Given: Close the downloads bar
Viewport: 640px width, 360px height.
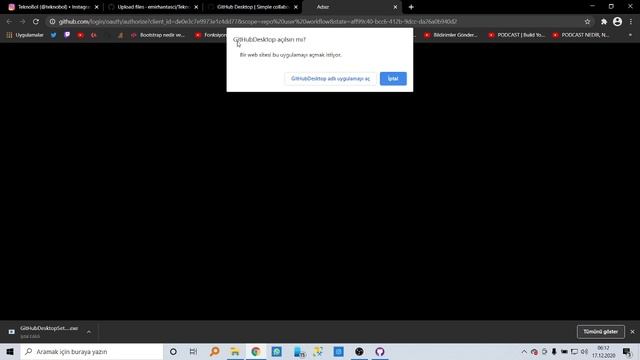Looking at the screenshot, I should click(x=632, y=332).
